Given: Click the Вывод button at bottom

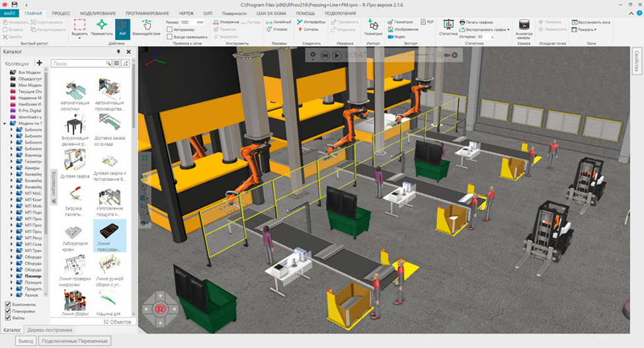Looking at the screenshot, I should [26, 341].
